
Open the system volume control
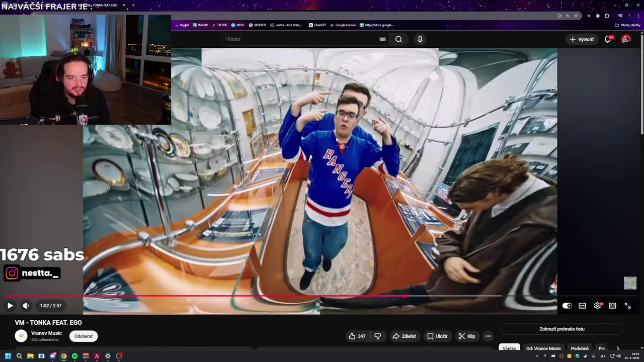point(618,356)
